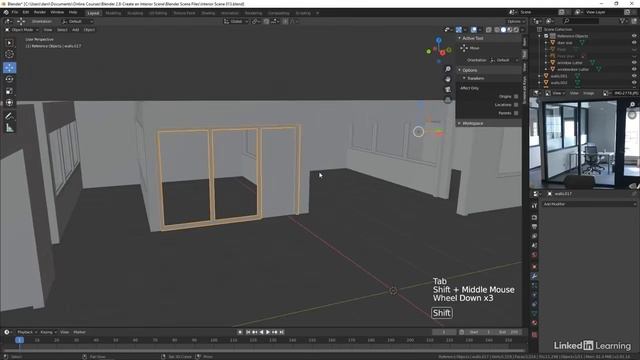Switch to solid viewport shading

pos(503,30)
